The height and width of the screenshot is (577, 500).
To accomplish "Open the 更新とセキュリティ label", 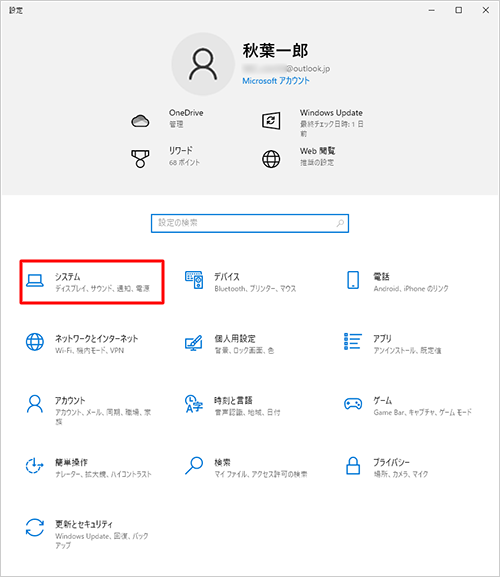I will click(84, 524).
